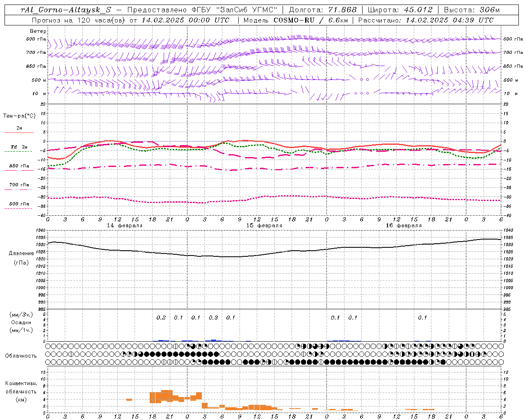Viewport: 525px width, 420px height.
Task: Click the -40 tick on left temperature axis
Action: [x=42, y=215]
